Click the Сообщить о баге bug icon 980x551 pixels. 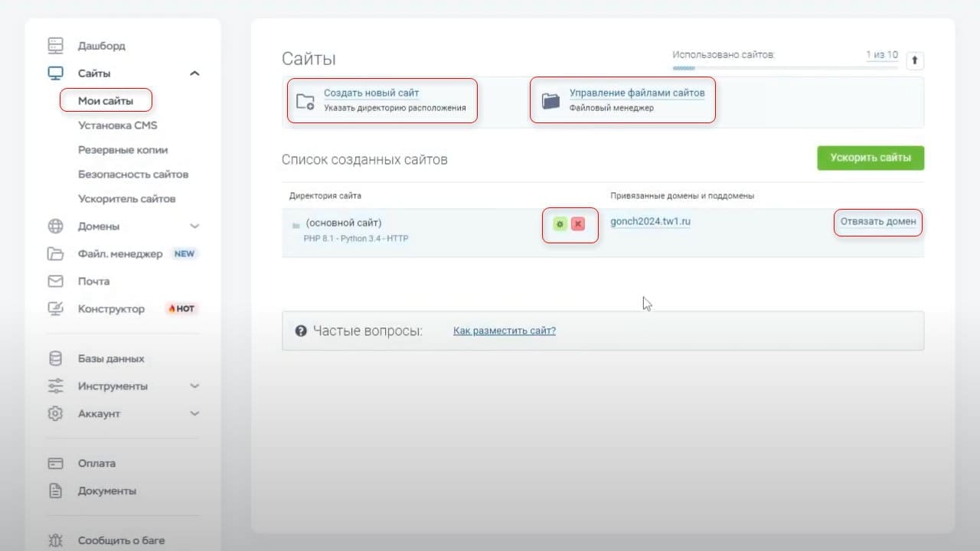click(55, 540)
